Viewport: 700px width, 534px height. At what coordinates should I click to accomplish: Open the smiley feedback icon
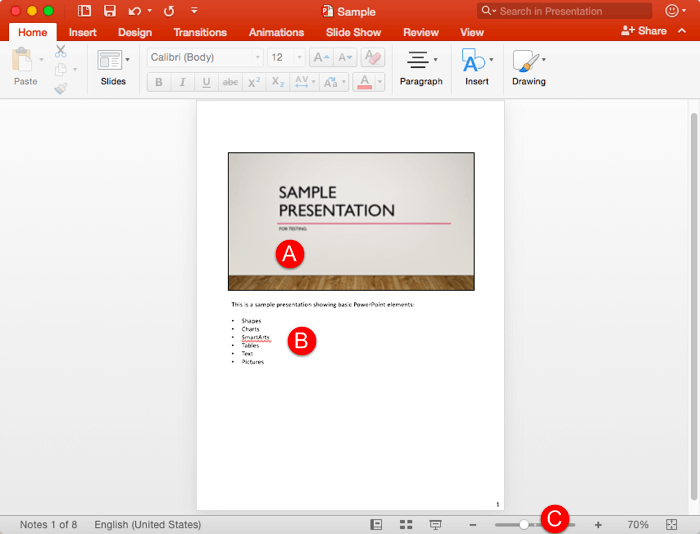click(672, 11)
